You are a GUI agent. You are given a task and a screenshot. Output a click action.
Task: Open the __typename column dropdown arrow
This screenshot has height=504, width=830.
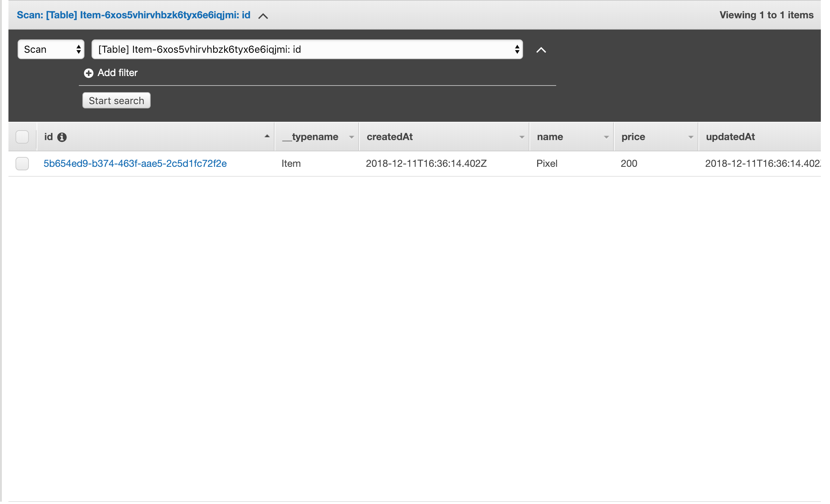tap(351, 137)
